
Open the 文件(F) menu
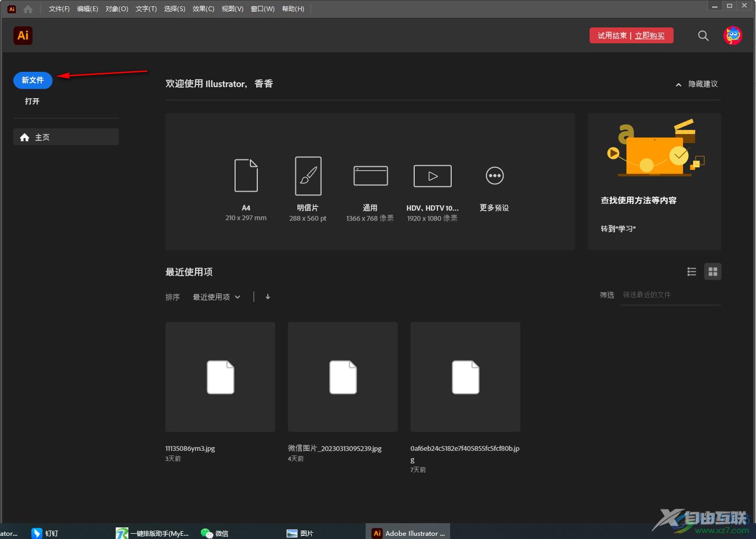click(59, 9)
